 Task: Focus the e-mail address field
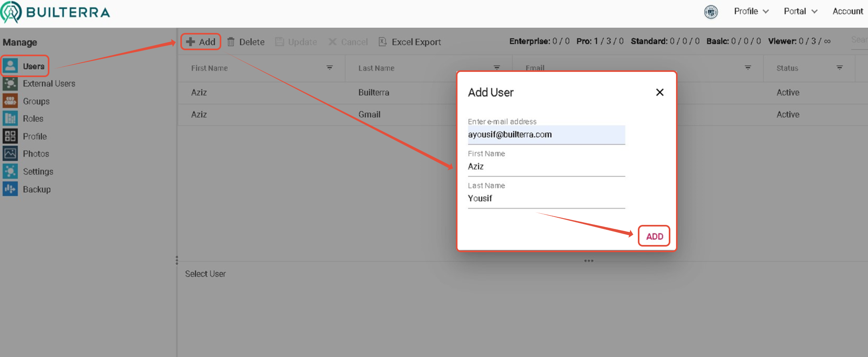pos(546,135)
